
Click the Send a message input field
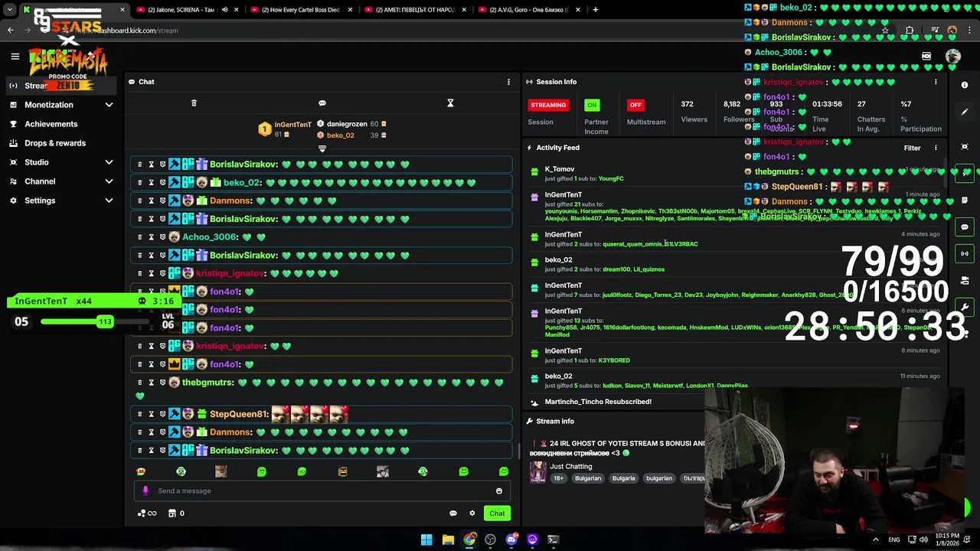coord(322,491)
